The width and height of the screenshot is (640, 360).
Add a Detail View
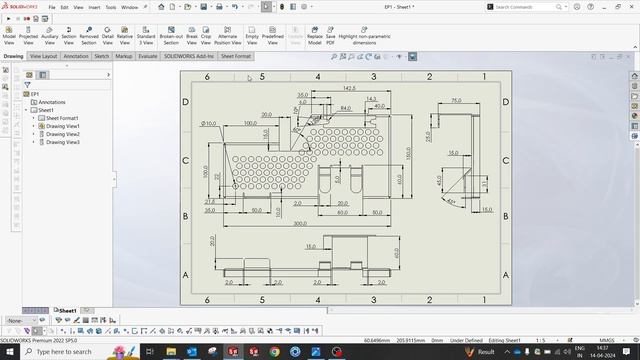click(107, 36)
